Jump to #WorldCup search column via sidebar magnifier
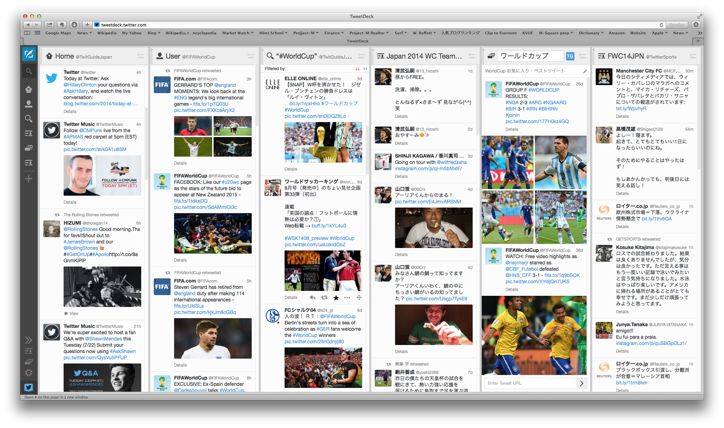Screen dimensions: 724x428 coord(29,119)
